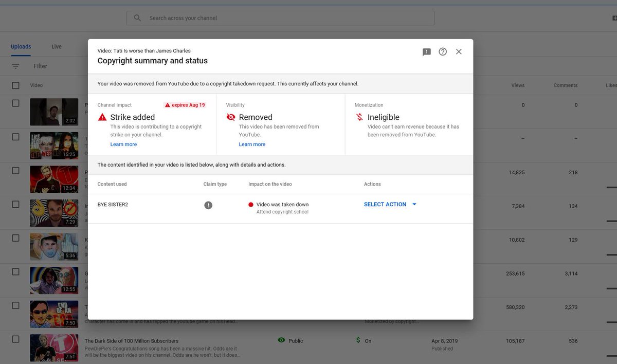Sort by the Views column header
Screen dimensions: 617x364
point(518,85)
